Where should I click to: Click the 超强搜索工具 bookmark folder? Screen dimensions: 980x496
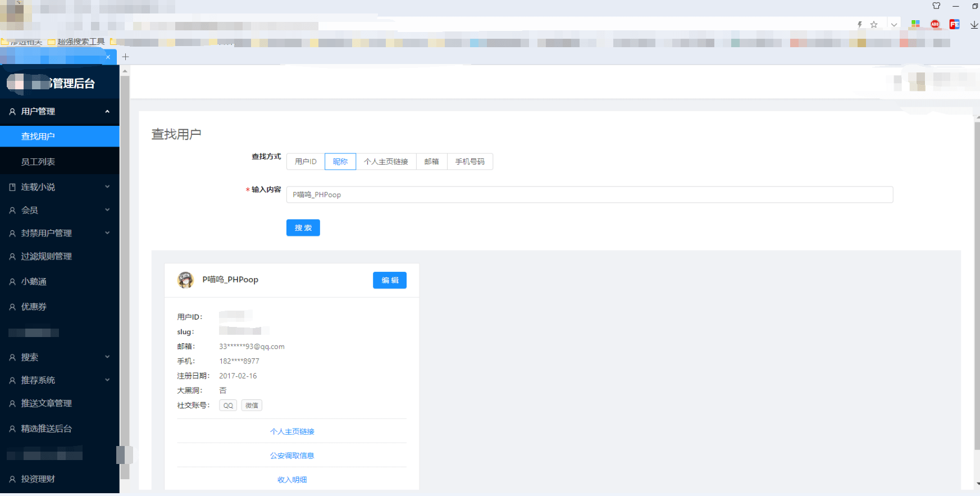(76, 42)
